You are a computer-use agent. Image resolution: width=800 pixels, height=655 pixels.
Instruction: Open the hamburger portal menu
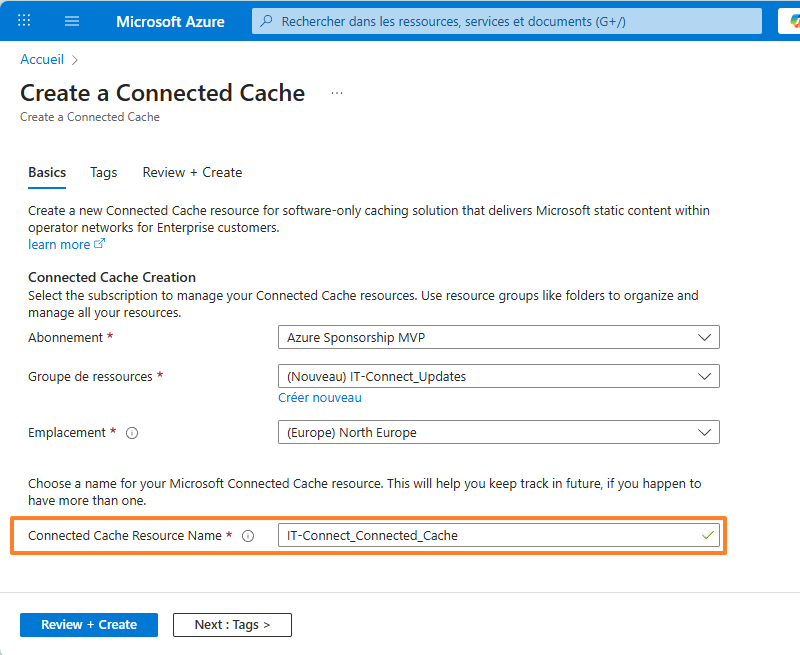pos(72,21)
